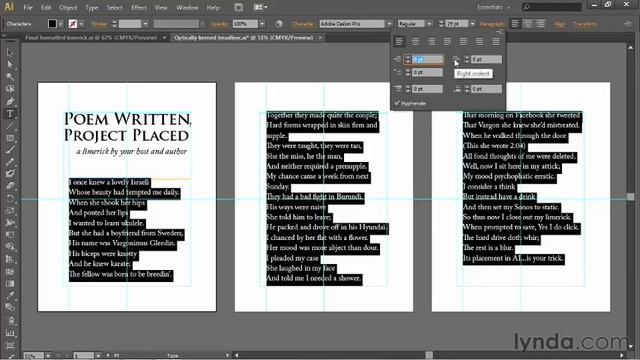640x360 pixels.
Task: Toggle the Hyphenate checkbox
Action: click(x=397, y=103)
